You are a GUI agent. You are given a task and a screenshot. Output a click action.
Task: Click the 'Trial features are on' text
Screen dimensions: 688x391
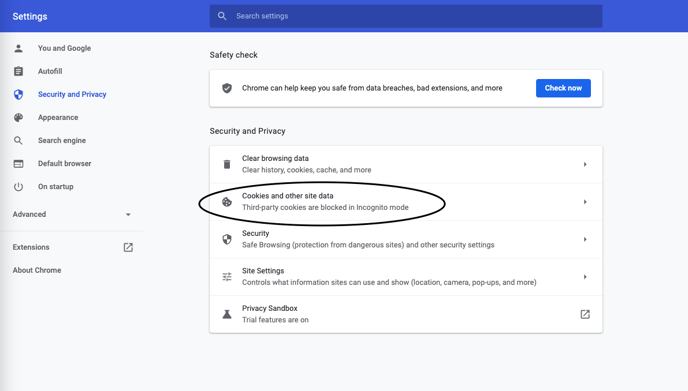(x=275, y=320)
